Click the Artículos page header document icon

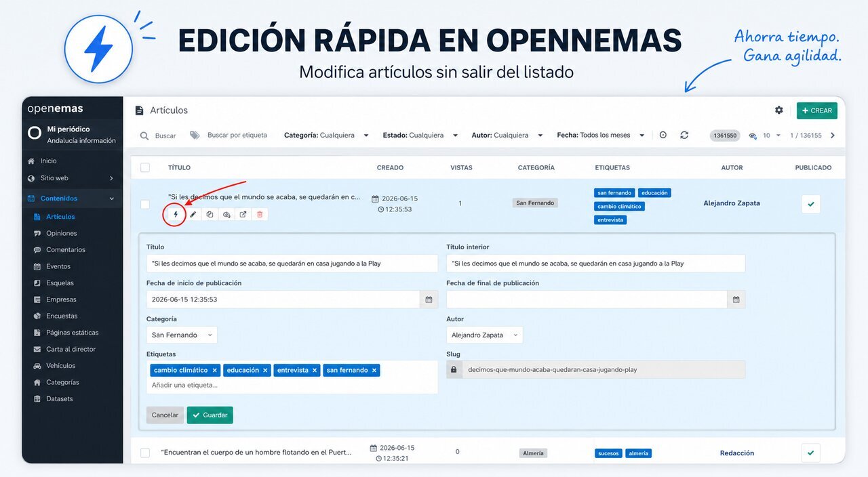click(x=140, y=110)
